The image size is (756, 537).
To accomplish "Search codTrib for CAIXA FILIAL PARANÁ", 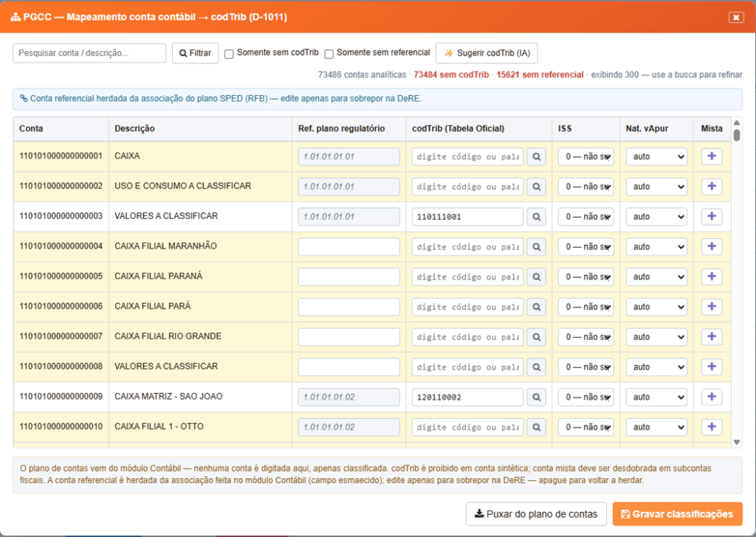I will (536, 277).
